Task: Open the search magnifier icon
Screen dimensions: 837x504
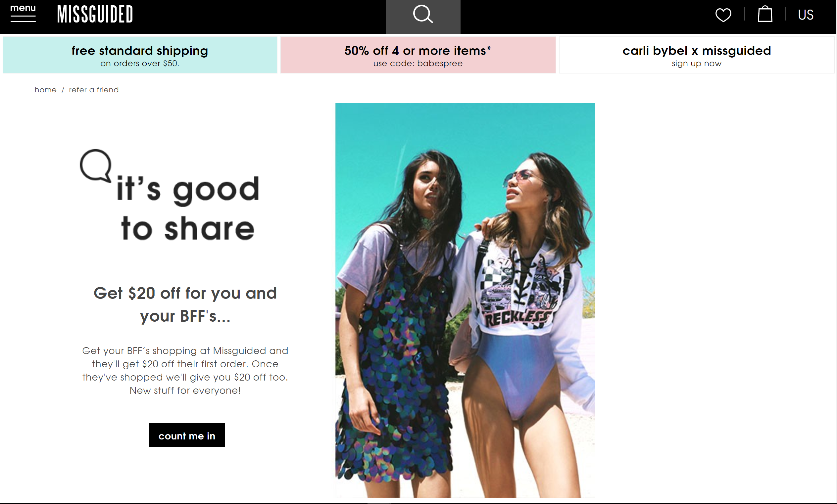Action: 423,14
